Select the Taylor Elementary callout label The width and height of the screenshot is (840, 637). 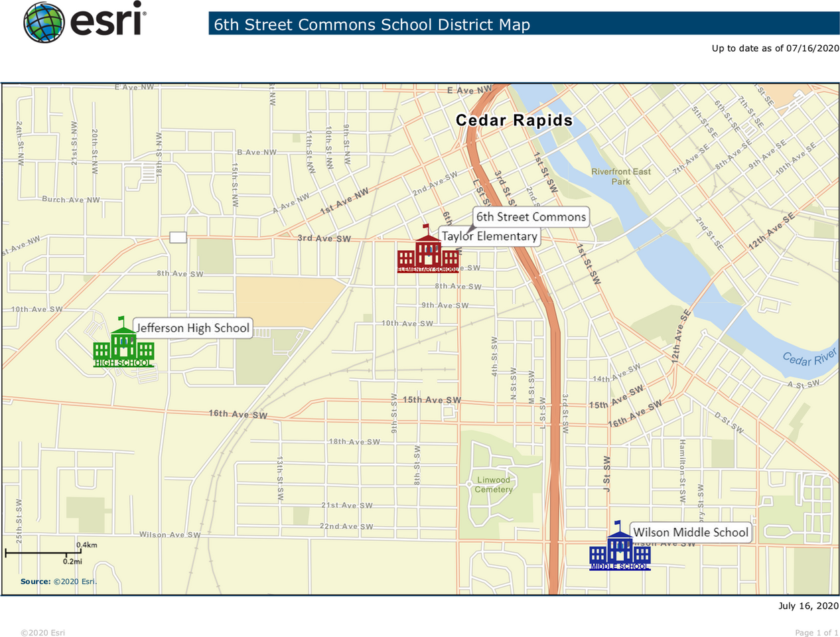(x=489, y=236)
